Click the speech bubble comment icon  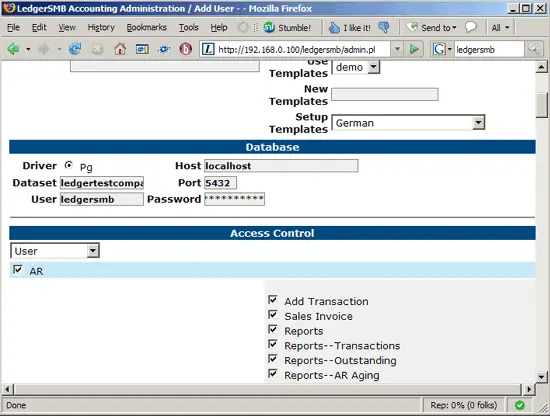coord(471,27)
